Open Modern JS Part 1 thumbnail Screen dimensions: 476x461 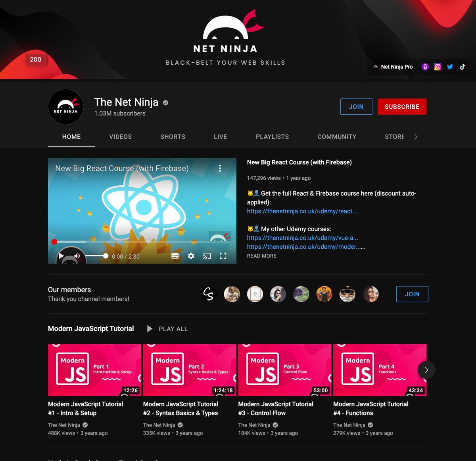(x=94, y=370)
